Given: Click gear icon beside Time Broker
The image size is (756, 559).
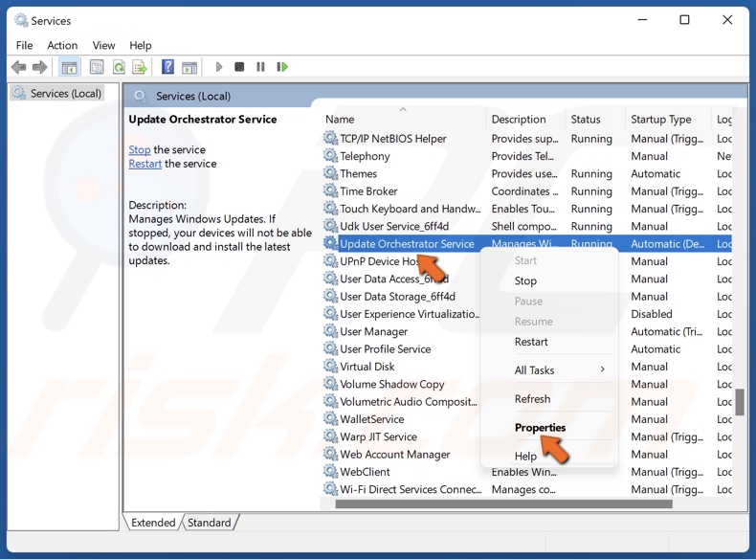Looking at the screenshot, I should tap(330, 190).
